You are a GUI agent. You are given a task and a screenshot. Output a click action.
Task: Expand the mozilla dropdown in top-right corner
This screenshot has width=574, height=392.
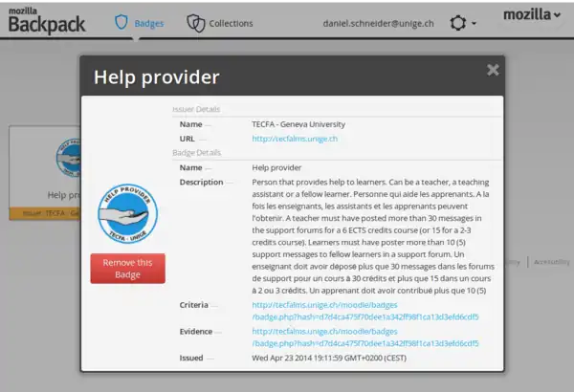[532, 15]
